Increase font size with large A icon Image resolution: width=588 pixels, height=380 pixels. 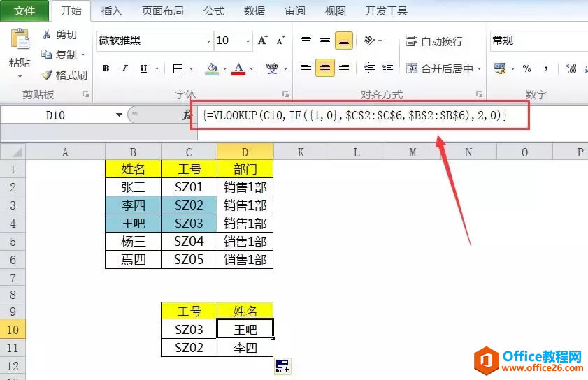262,40
